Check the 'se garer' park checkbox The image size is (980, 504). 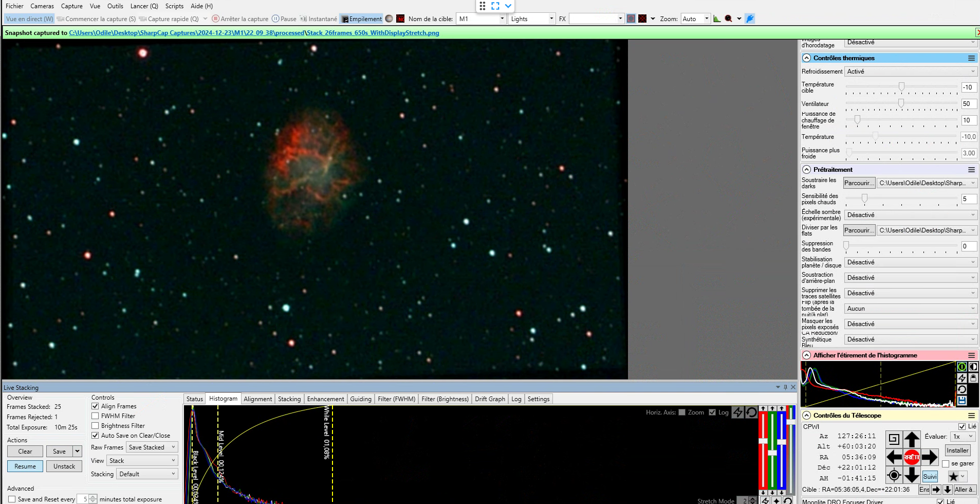946,464
